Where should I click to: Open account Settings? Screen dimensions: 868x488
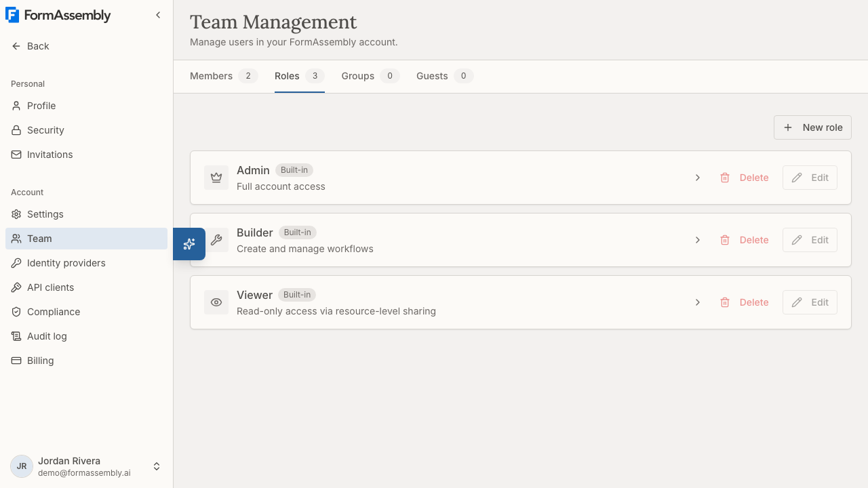coord(86,214)
